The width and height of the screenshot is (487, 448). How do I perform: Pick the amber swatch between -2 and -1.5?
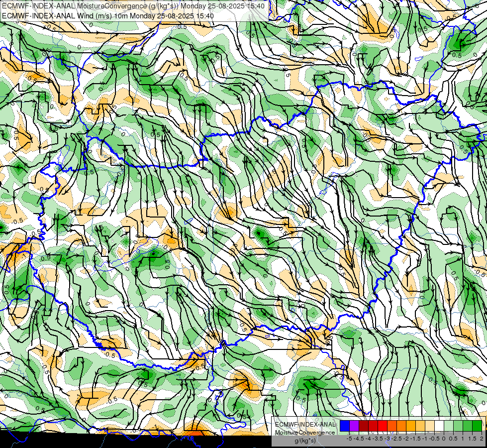tap(411, 426)
